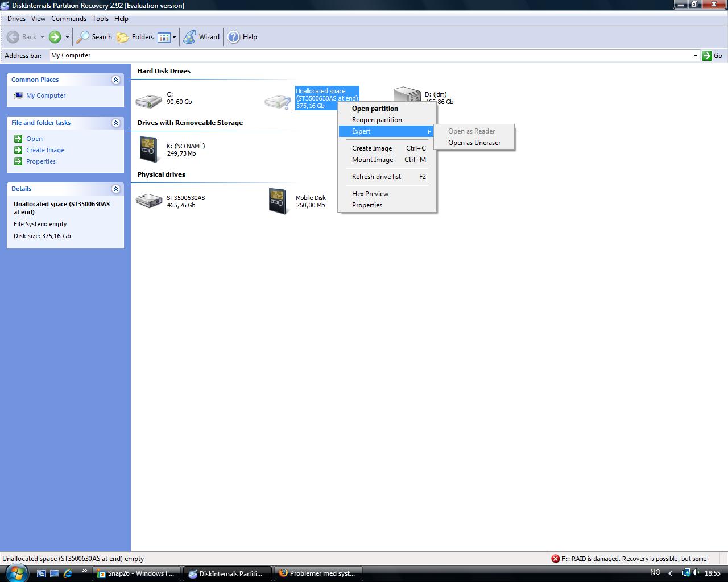728x582 pixels.
Task: Choose Hex Preview in context menu
Action: 387,194
